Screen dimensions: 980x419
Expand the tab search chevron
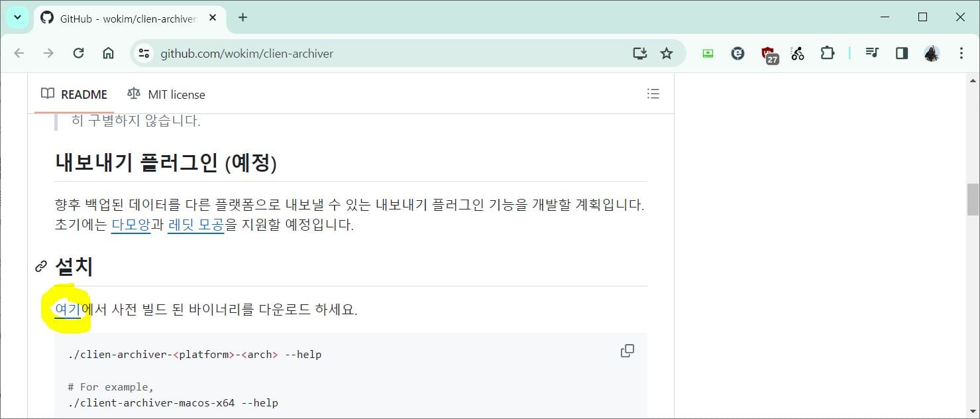[x=18, y=17]
